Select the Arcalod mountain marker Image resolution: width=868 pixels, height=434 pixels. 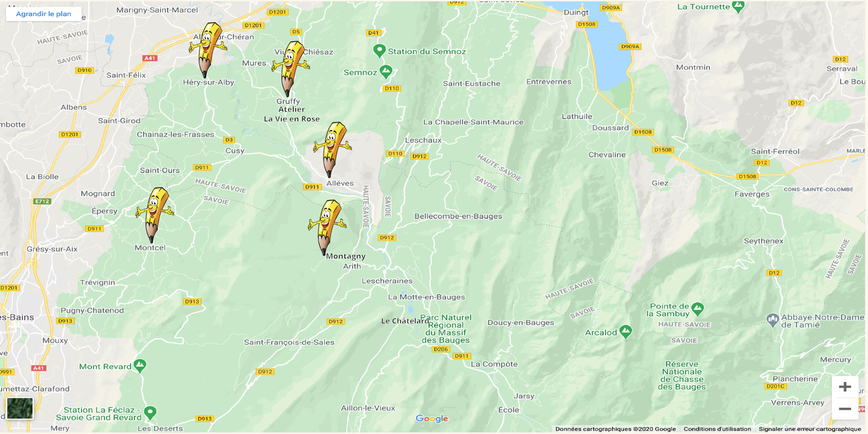626,332
